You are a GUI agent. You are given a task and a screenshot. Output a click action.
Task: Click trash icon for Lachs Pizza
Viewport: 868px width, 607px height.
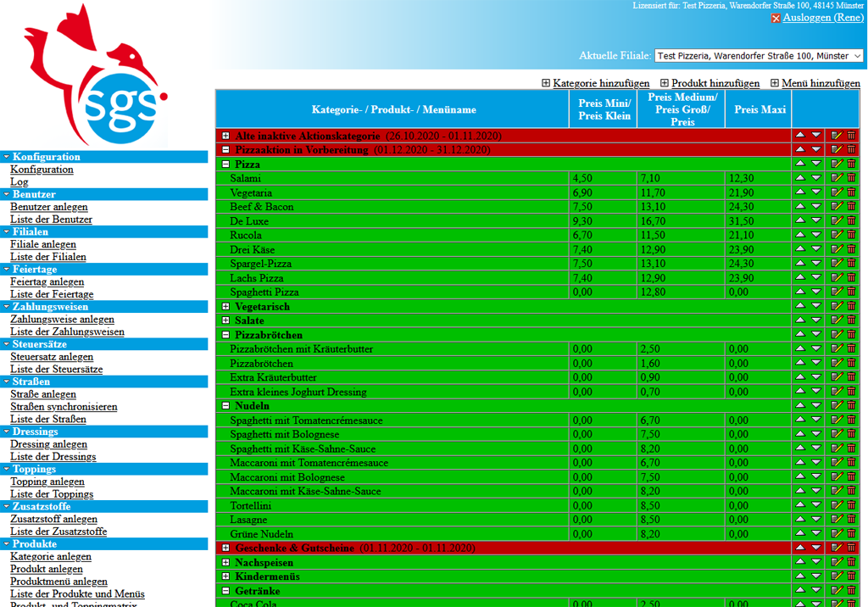click(x=851, y=277)
